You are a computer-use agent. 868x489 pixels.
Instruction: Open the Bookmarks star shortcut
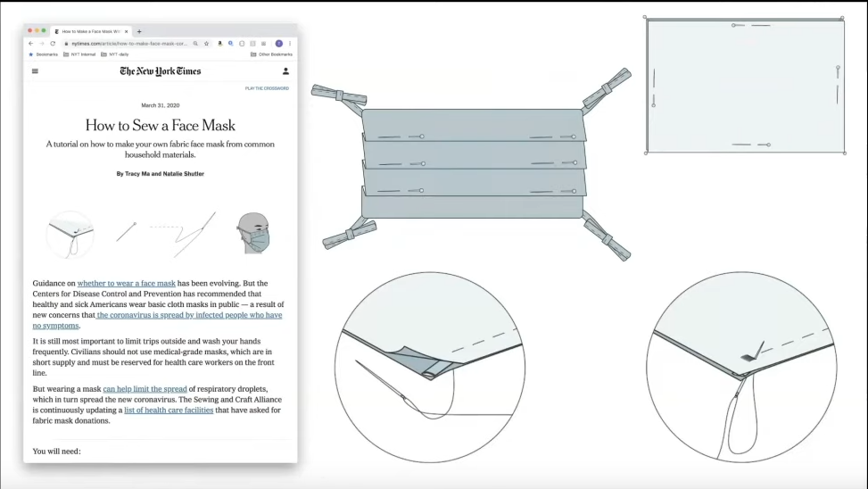pos(43,54)
